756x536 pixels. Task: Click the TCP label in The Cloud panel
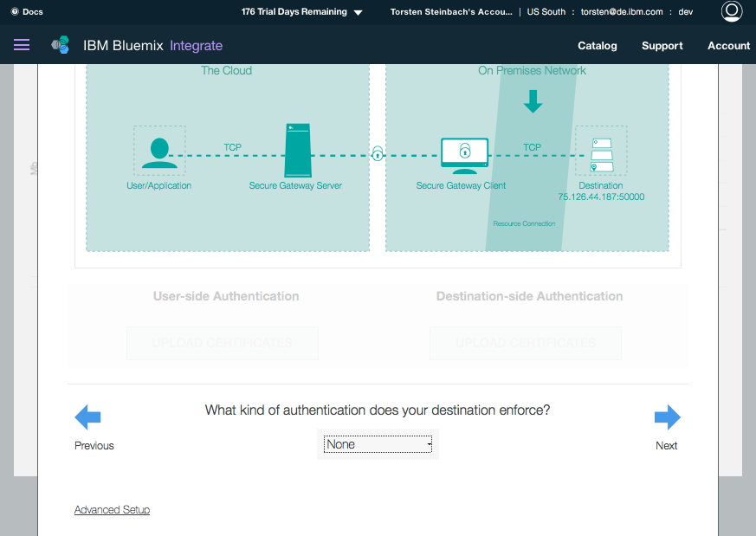[232, 147]
